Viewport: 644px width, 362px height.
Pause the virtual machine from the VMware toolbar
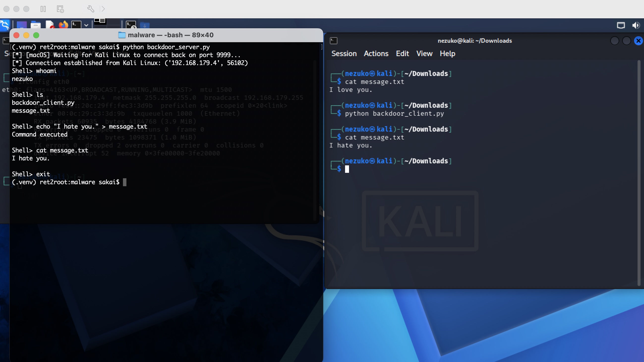tap(43, 9)
